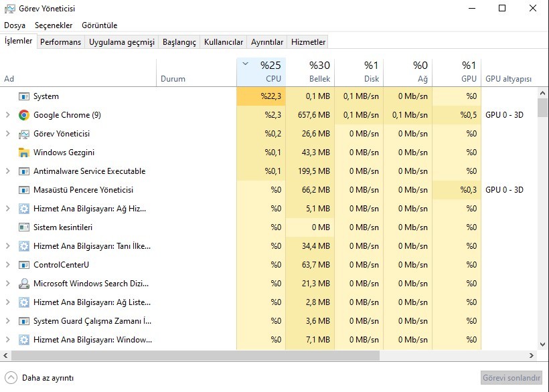Click the System process icon

point(24,96)
